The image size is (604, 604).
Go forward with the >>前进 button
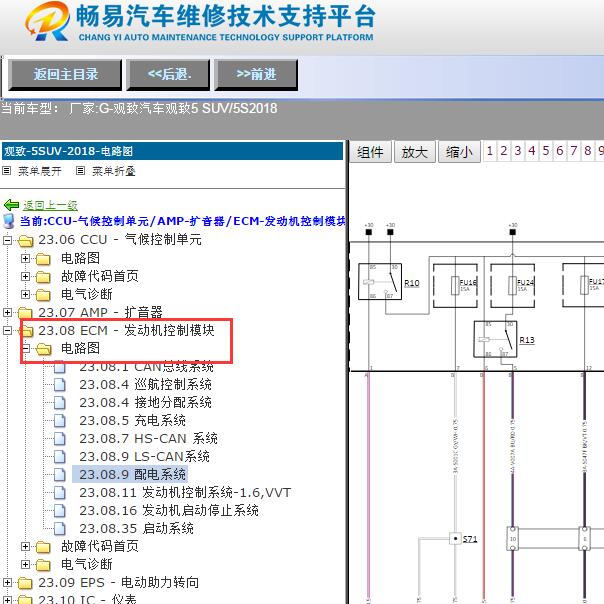point(256,74)
